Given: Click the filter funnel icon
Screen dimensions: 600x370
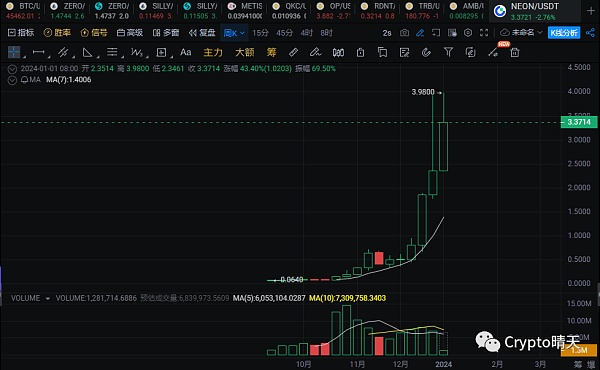Looking at the screenshot, I should pos(448,52).
